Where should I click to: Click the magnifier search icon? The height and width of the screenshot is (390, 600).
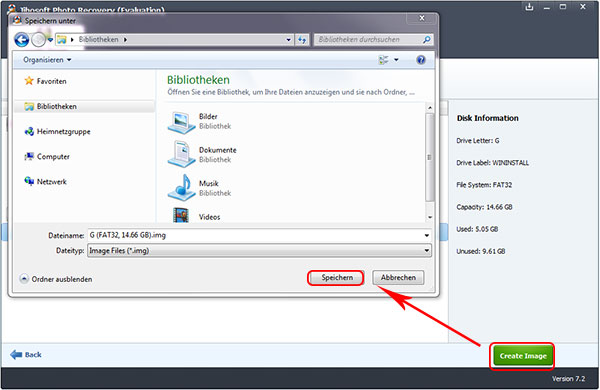(427, 39)
